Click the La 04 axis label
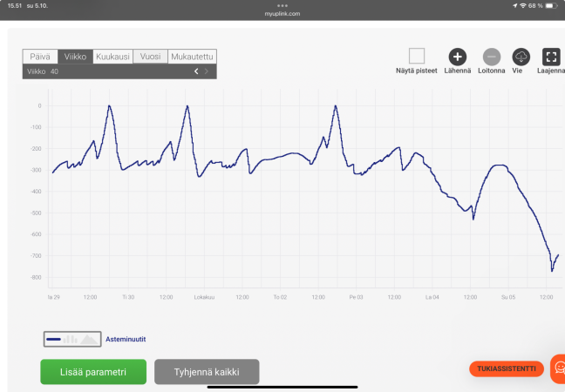The width and height of the screenshot is (565, 392). pyautogui.click(x=432, y=297)
